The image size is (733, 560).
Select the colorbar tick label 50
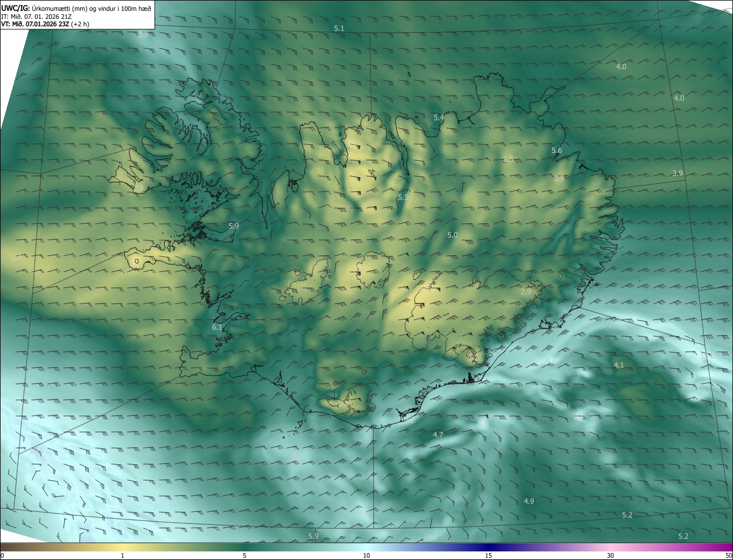click(728, 556)
